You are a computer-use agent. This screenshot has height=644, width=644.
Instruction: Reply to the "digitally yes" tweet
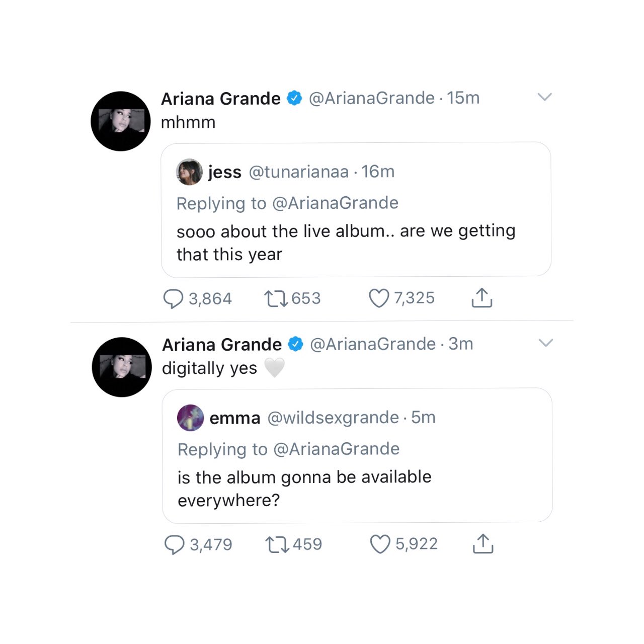pos(174,545)
